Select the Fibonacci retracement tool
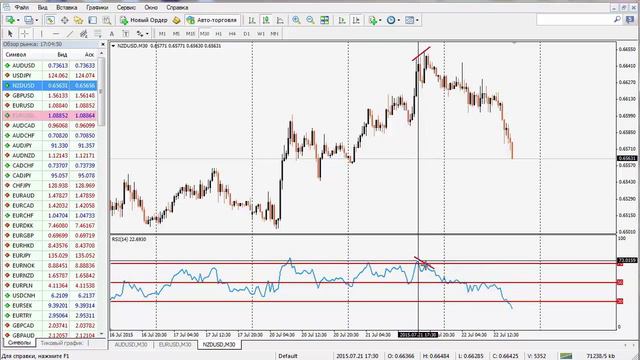This screenshot has width=640, height=360. 98,33
